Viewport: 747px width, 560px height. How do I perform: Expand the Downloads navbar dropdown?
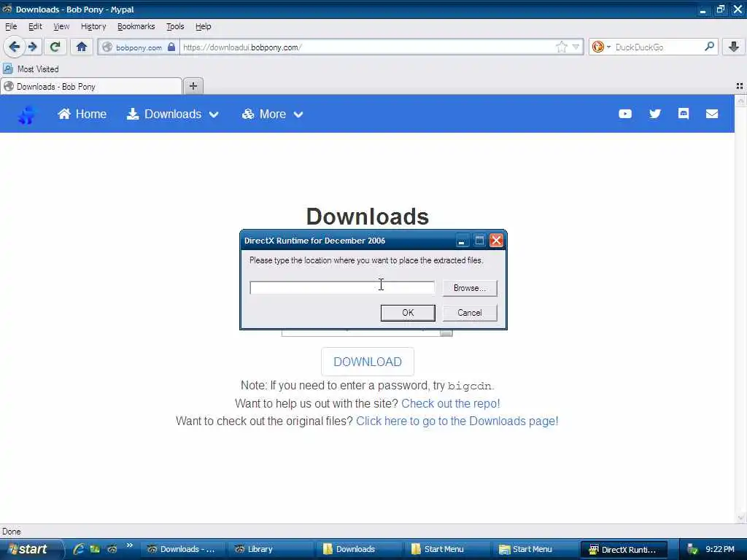pos(172,114)
